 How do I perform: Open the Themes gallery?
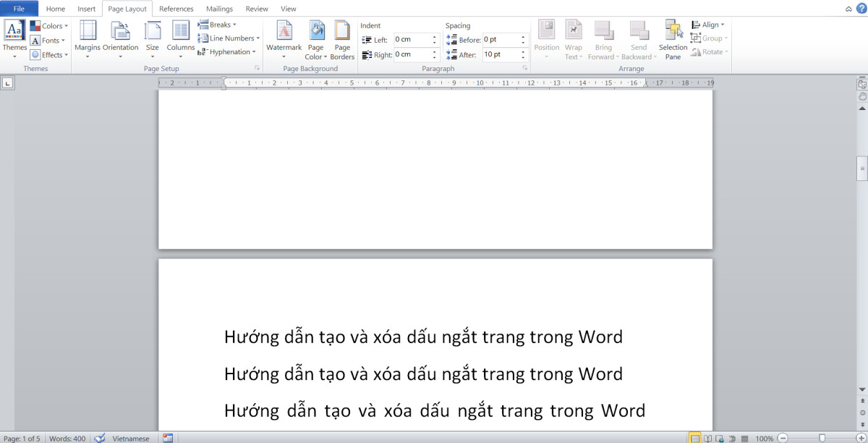(14, 40)
